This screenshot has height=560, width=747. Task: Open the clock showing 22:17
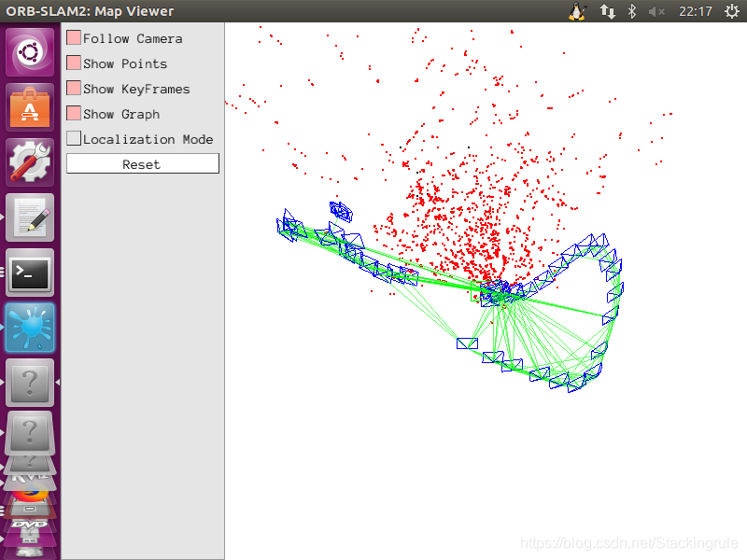pos(696,11)
